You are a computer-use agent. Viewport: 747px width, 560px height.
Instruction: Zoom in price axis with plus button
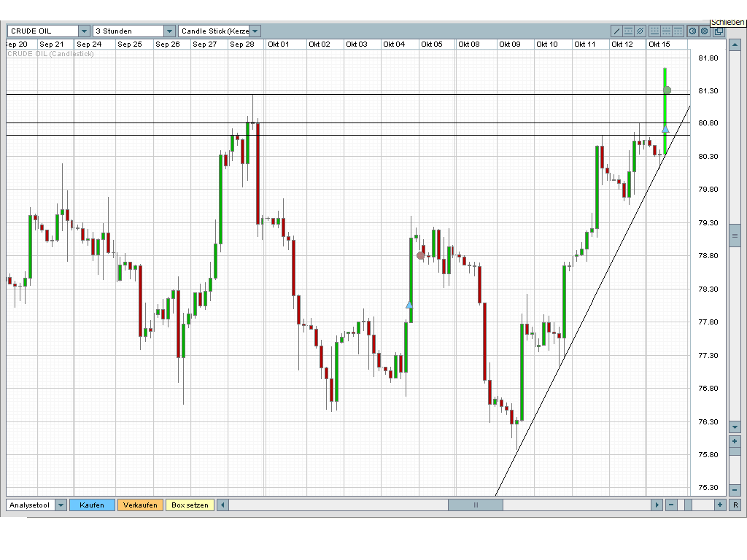735,441
